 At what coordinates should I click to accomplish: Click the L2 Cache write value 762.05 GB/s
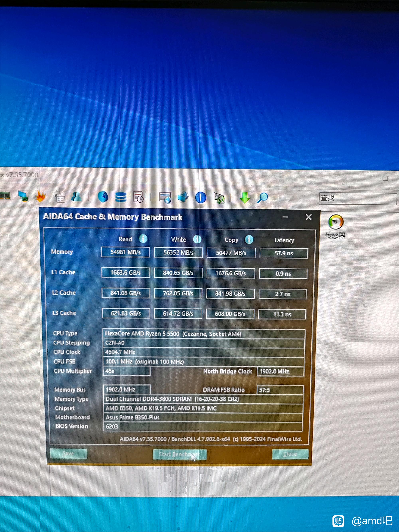click(178, 293)
